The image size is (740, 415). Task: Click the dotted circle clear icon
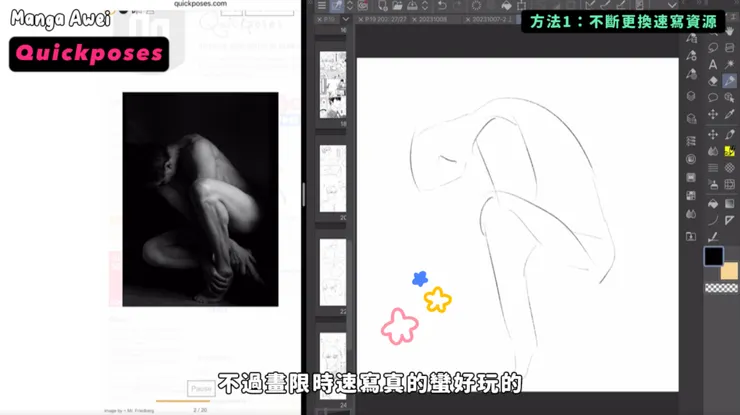tap(476, 6)
